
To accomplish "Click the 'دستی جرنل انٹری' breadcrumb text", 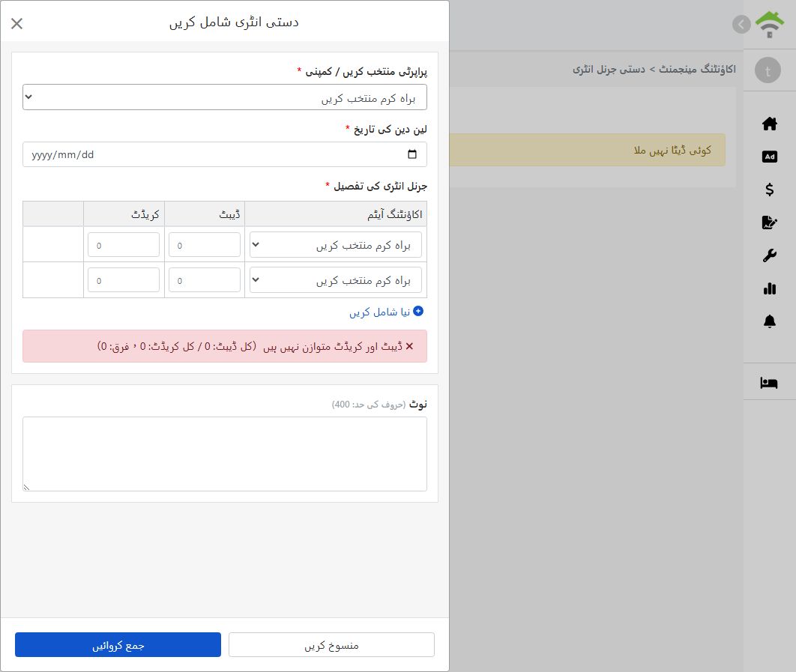I will point(609,69).
